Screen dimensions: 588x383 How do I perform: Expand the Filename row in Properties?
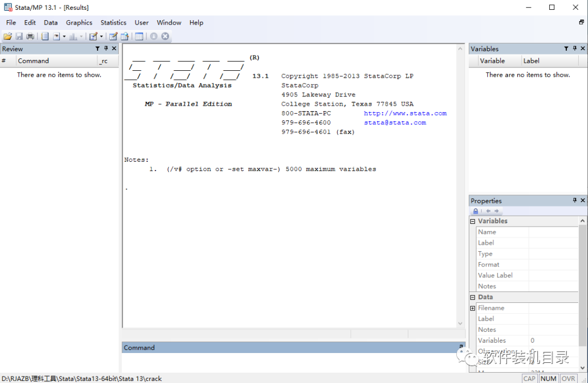tap(473, 308)
